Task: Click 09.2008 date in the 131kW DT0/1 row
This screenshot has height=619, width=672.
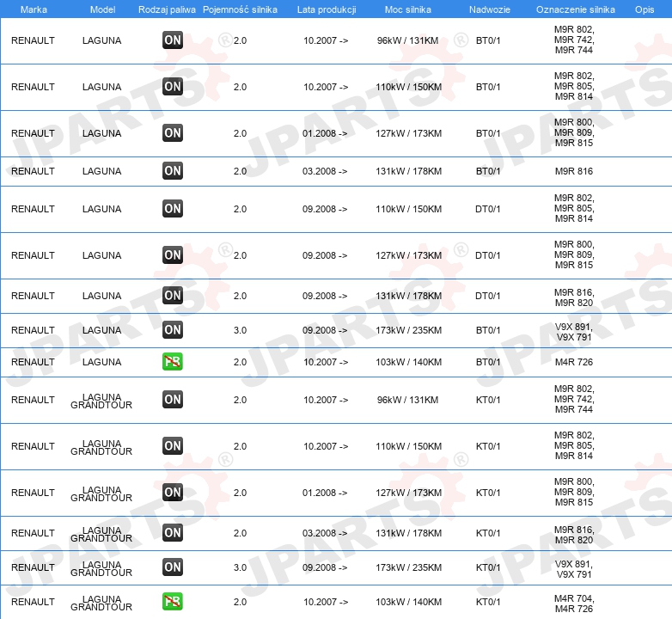Action: 325,296
